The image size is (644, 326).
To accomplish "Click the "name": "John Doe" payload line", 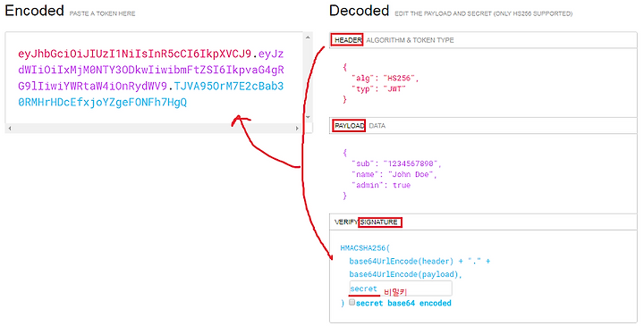I will point(394,174).
